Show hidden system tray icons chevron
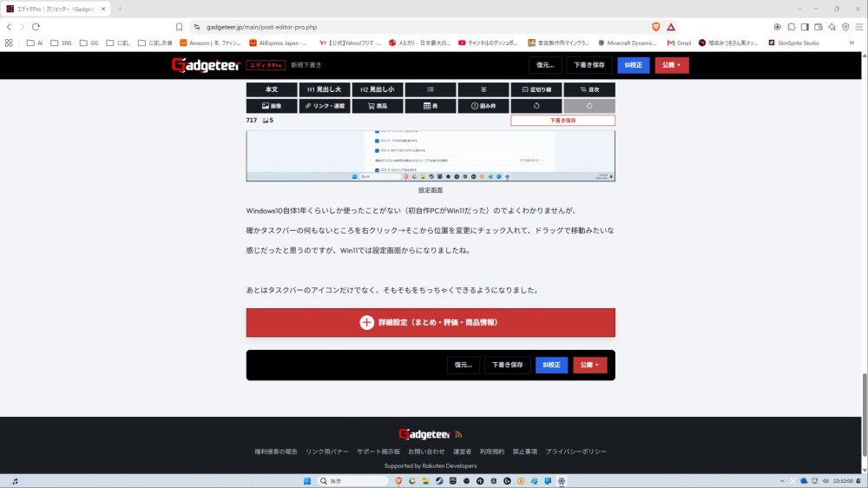868x488 pixels. [x=782, y=481]
